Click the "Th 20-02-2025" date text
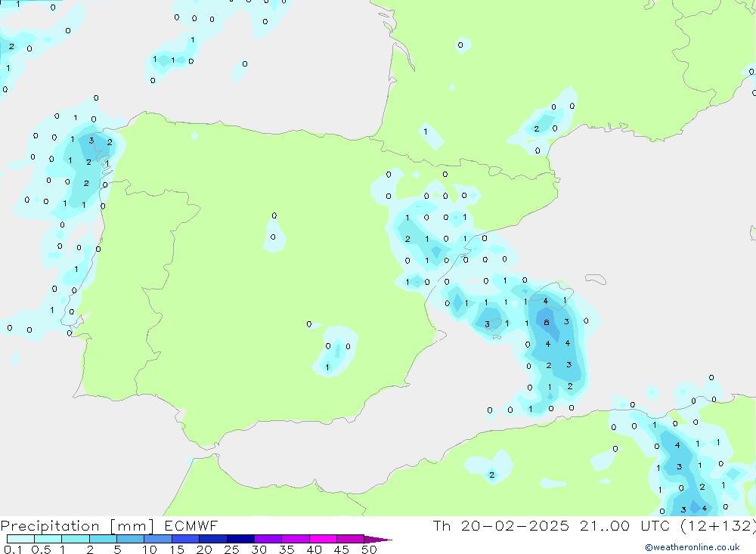 point(500,526)
